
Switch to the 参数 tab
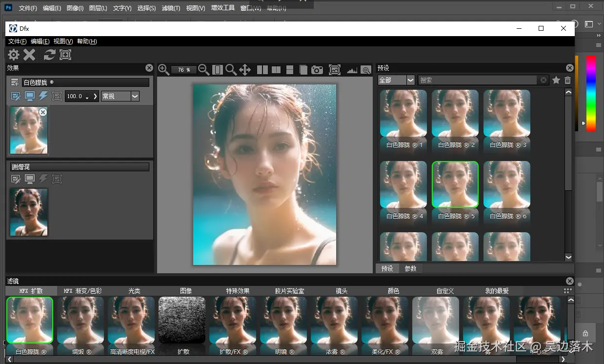click(x=410, y=268)
